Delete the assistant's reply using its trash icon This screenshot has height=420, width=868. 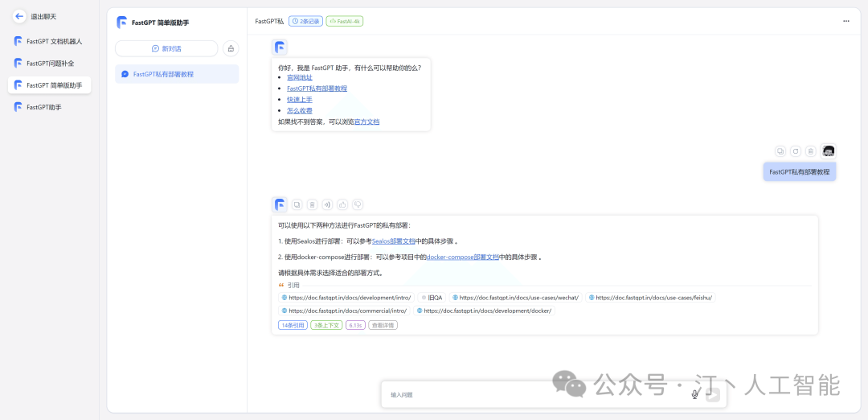coord(312,205)
